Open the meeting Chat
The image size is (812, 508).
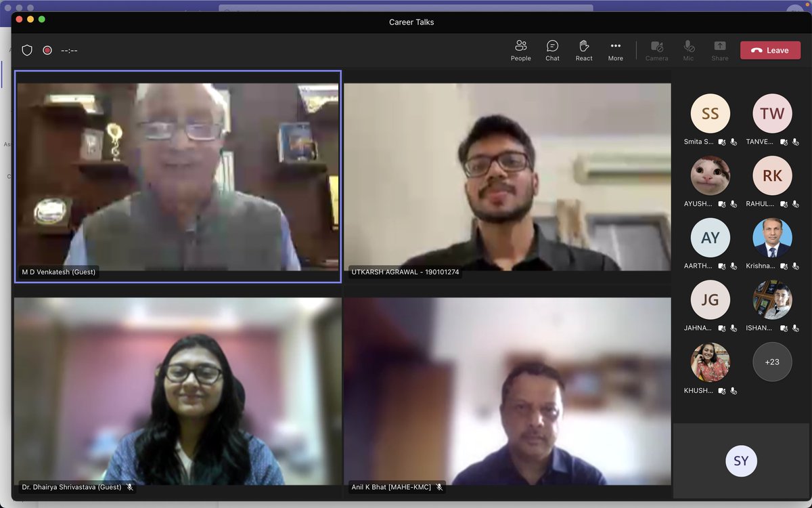(552, 51)
